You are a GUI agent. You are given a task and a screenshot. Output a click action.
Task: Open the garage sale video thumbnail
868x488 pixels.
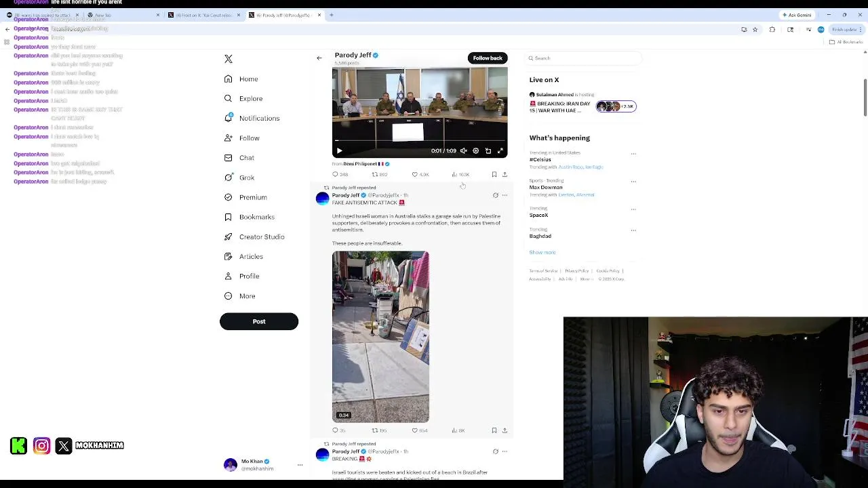coord(380,337)
